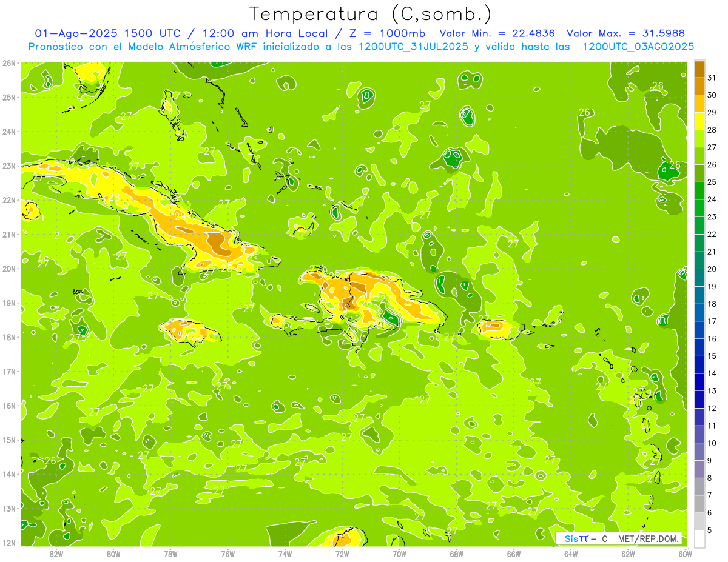Pick the lime legend swatch between 27 and 28

pyautogui.click(x=699, y=138)
